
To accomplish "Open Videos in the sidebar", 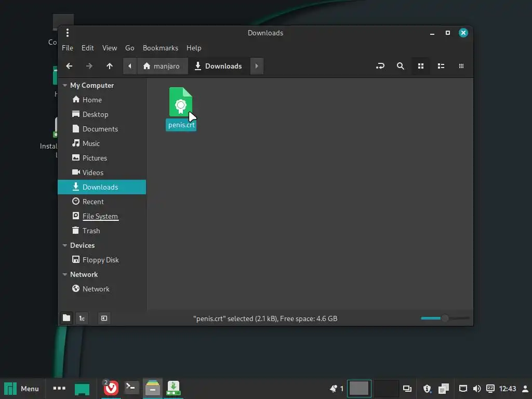I will tap(102, 172).
